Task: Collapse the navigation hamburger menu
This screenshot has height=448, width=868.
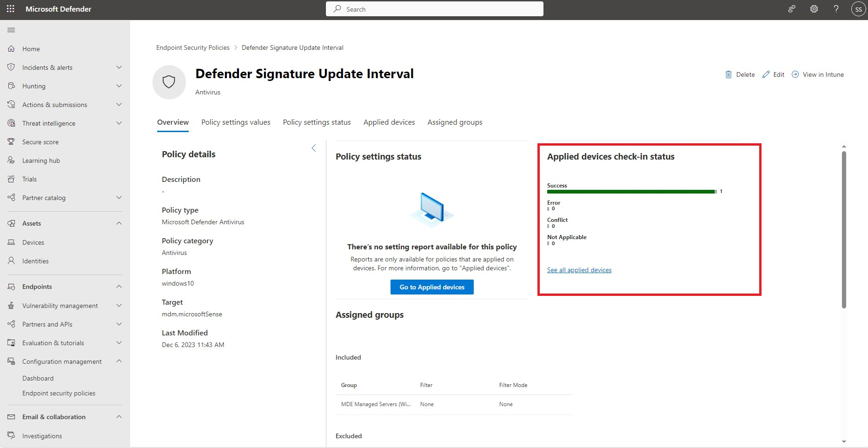Action: 11,30
